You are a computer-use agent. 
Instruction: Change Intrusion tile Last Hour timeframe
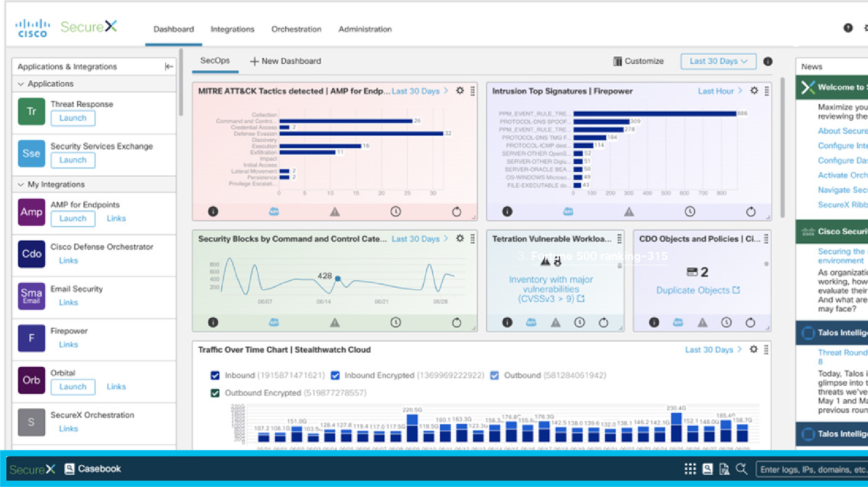pos(720,91)
